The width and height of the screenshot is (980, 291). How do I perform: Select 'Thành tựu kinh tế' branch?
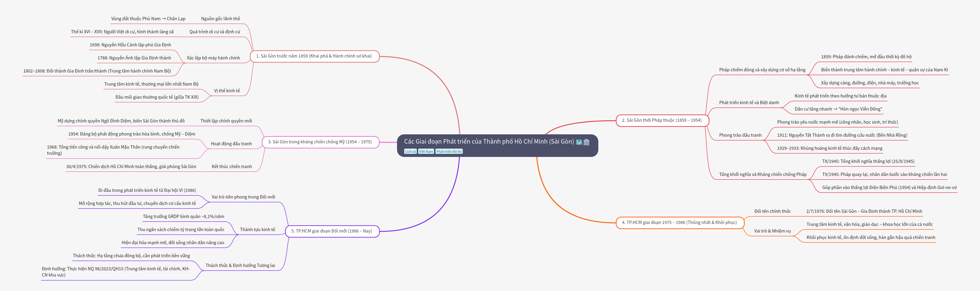click(x=257, y=230)
